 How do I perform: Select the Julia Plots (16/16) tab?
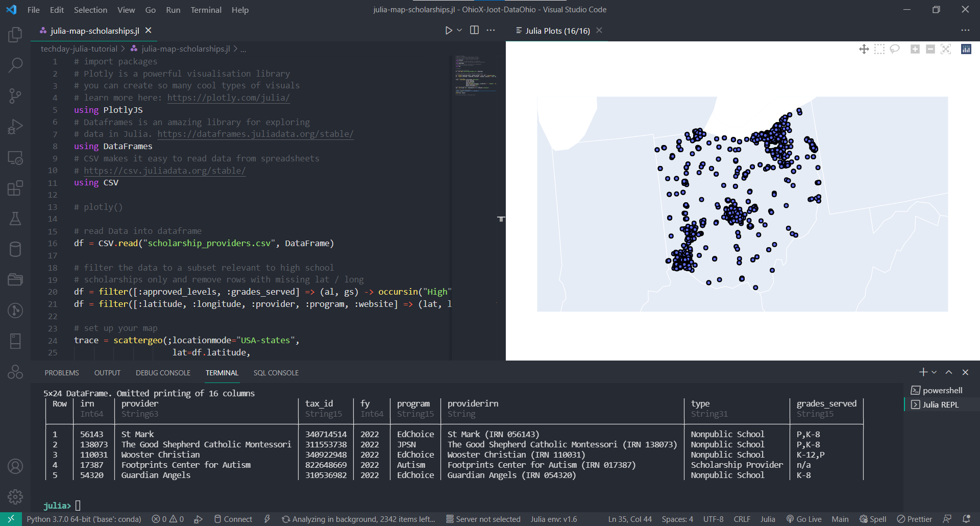[x=557, y=31]
